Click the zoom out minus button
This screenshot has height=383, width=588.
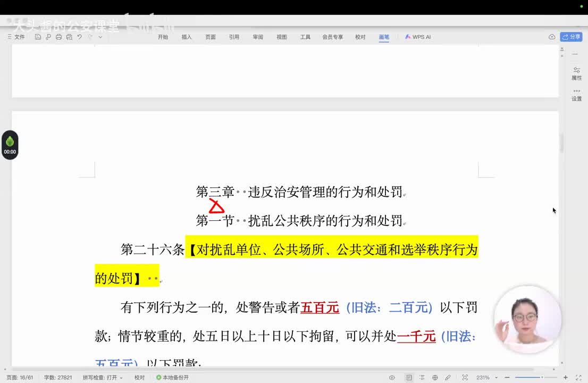(x=507, y=377)
